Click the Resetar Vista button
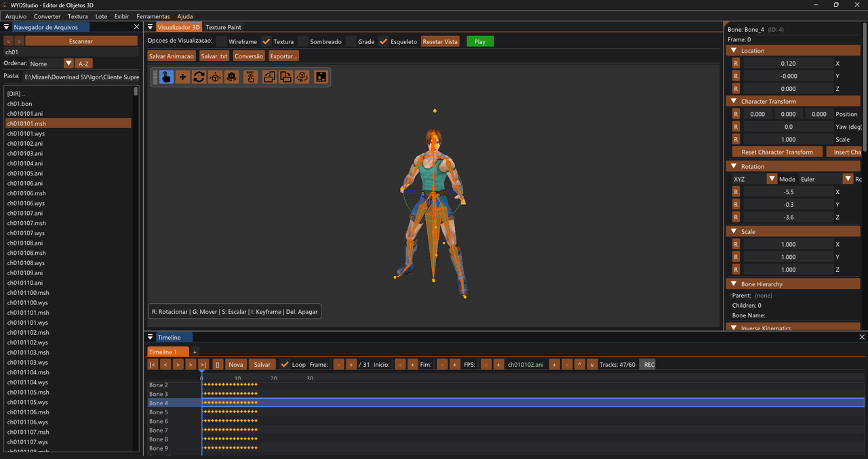The image size is (868, 459). tap(440, 41)
